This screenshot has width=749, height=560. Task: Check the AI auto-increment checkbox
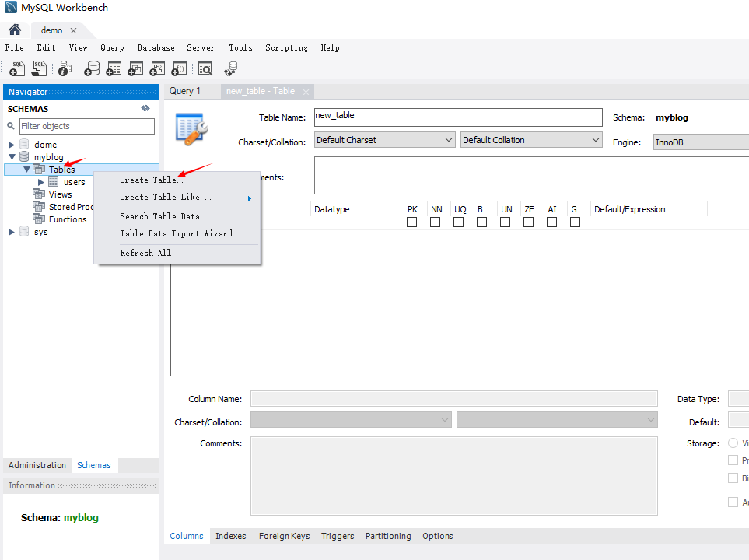(551, 222)
